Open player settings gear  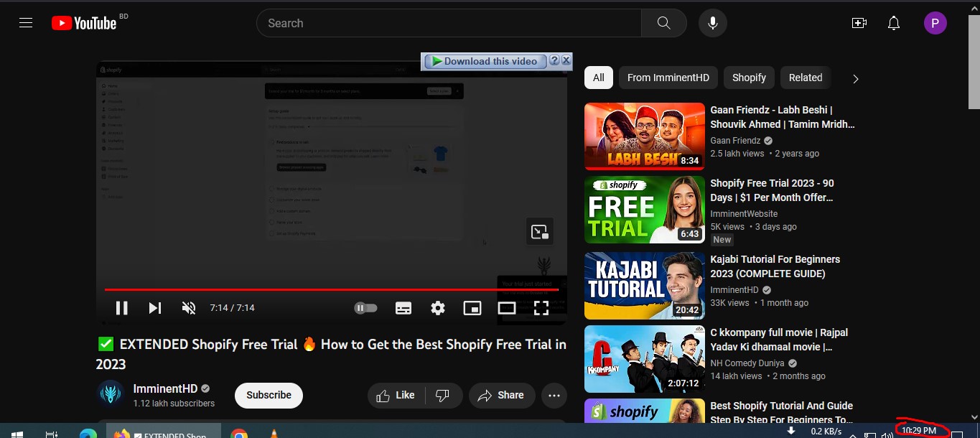pyautogui.click(x=438, y=308)
